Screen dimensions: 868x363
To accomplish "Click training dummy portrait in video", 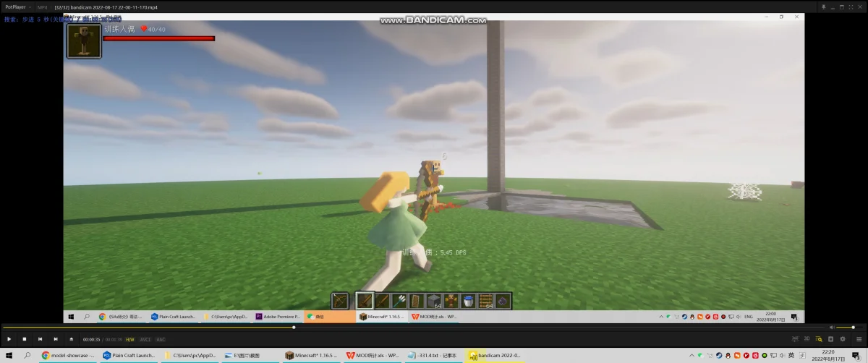I will [84, 40].
